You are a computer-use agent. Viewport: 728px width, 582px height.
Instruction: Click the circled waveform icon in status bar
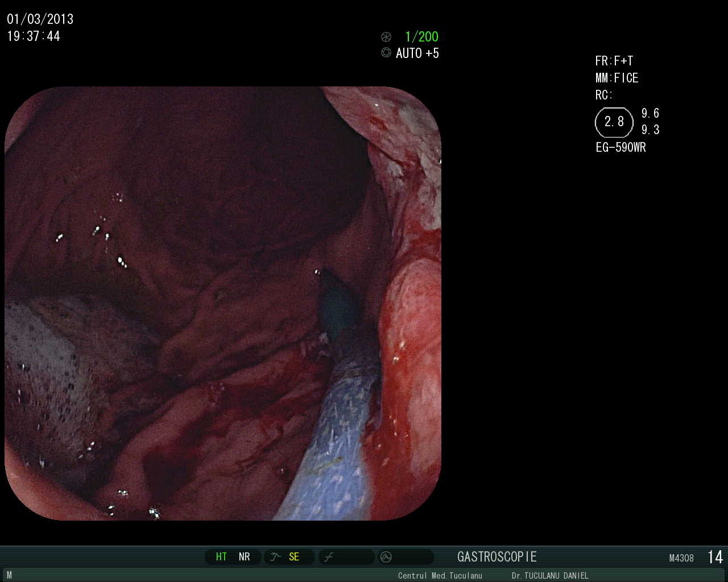(386, 557)
